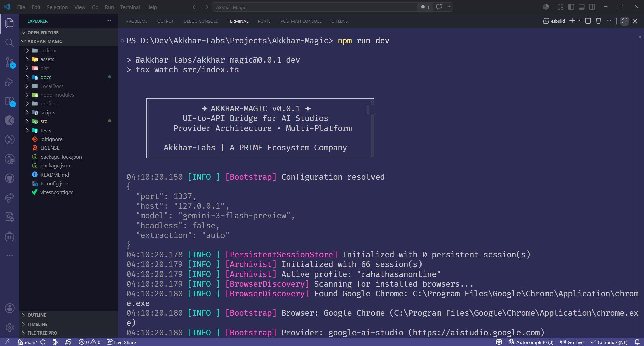Split the terminal
This screenshot has height=346, width=644.
tap(588, 21)
